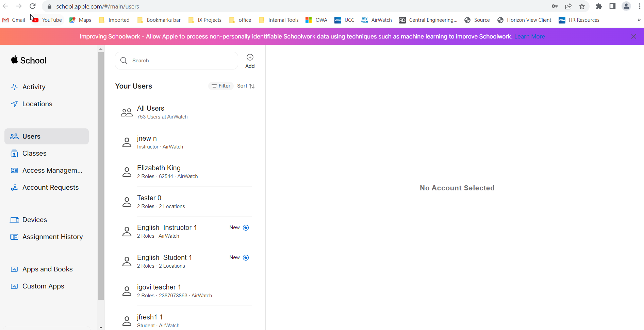The height and width of the screenshot is (330, 644).
Task: Open the Horizon View Client bookmark
Action: tap(524, 20)
